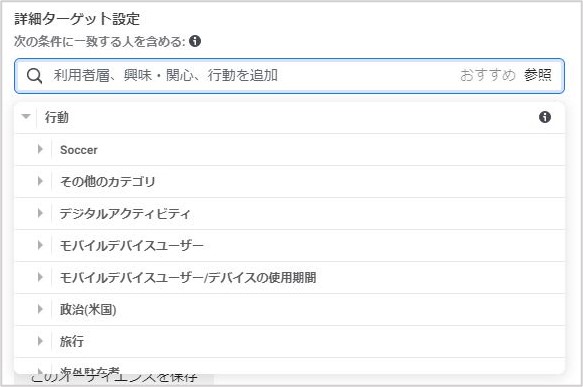
Task: Expand the 政治(米国) arrow
Action: (40, 309)
